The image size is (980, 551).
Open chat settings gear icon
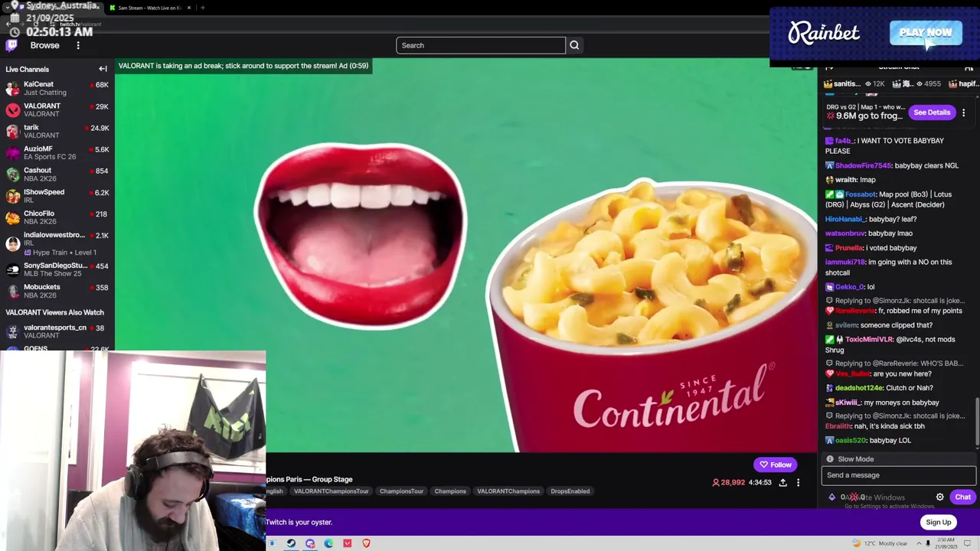point(940,497)
